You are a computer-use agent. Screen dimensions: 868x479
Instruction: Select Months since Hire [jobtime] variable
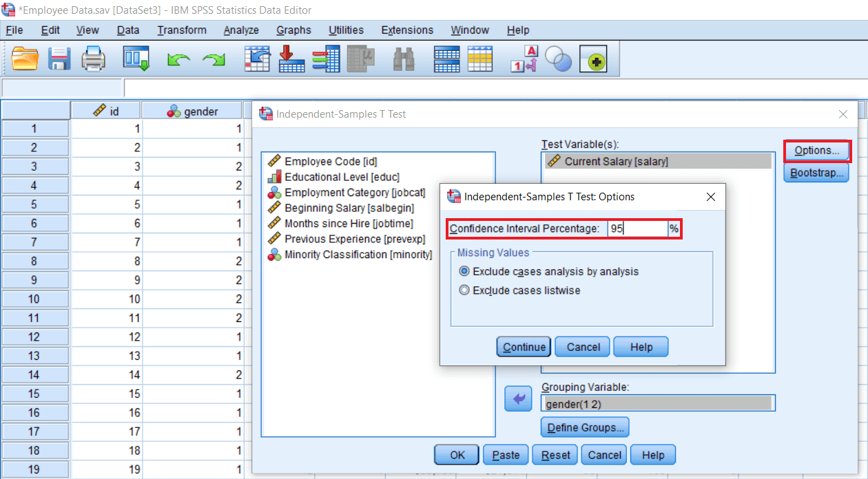point(340,224)
